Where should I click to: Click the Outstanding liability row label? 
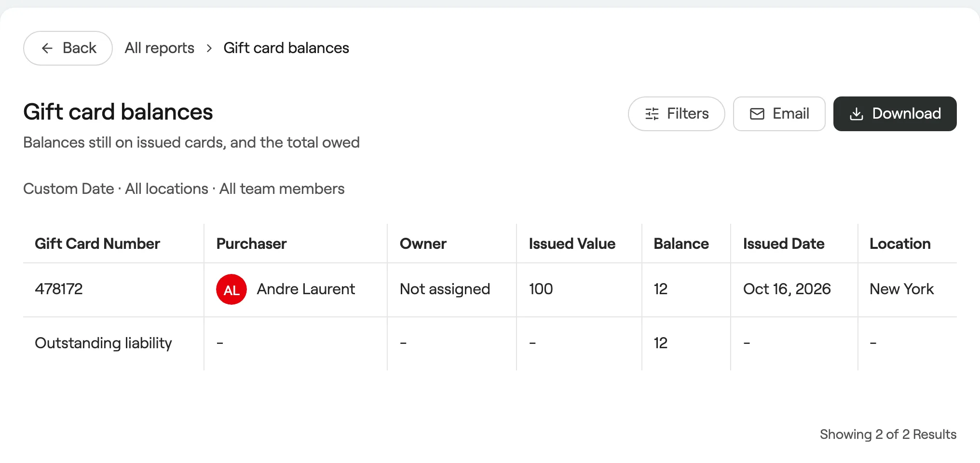pos(104,343)
